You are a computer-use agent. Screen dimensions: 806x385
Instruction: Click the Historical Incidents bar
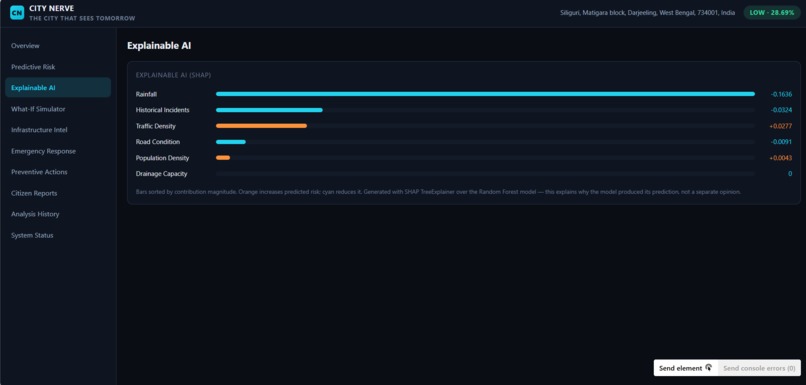pos(269,110)
